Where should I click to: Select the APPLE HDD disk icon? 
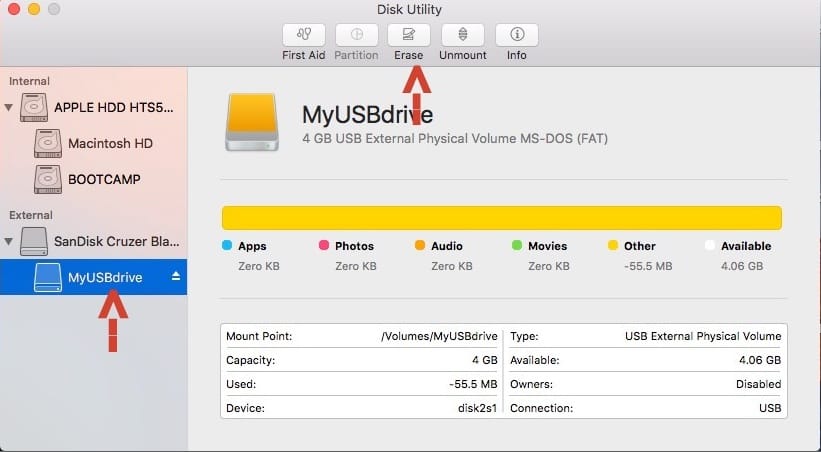click(x=34, y=108)
